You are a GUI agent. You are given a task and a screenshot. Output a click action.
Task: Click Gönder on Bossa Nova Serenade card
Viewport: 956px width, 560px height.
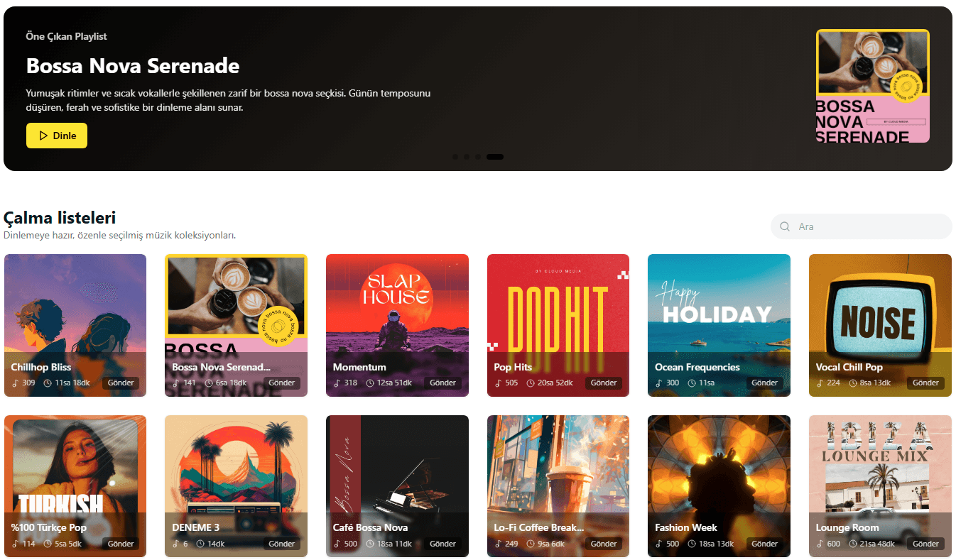pyautogui.click(x=282, y=383)
